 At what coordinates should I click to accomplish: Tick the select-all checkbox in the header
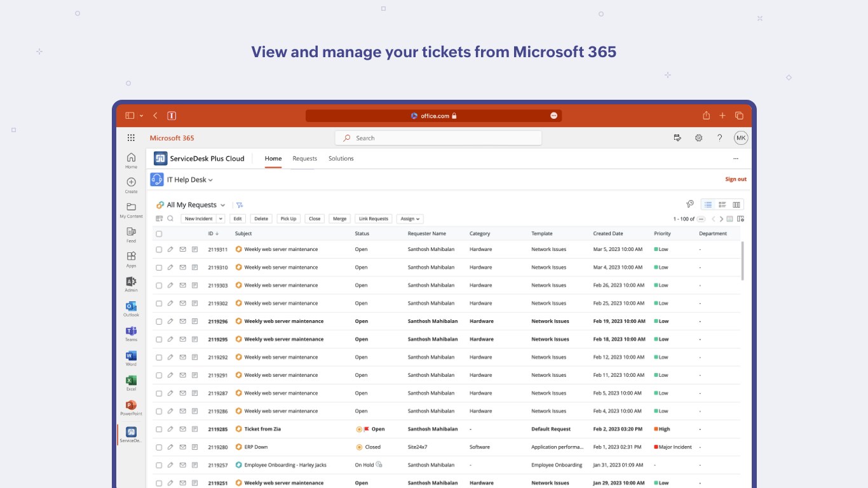(x=159, y=234)
